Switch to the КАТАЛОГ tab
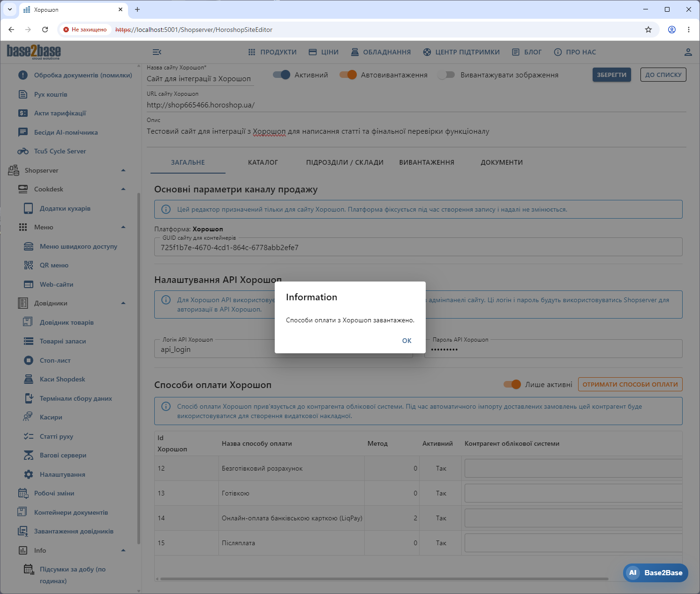 (263, 162)
